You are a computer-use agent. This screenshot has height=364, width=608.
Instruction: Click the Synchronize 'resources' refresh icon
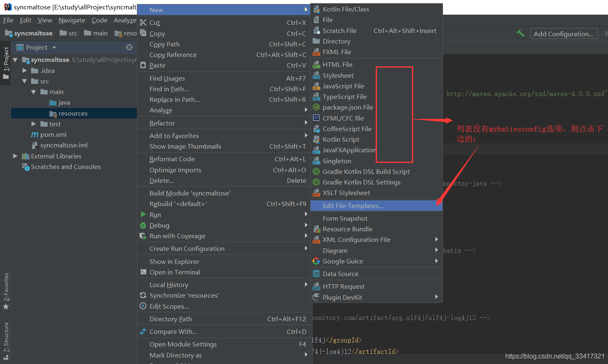tap(143, 295)
